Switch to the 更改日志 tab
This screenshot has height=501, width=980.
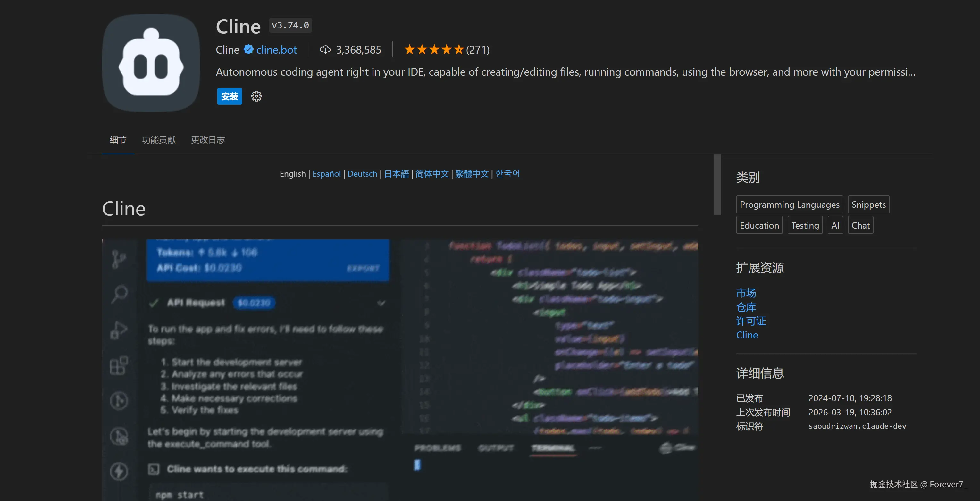tap(208, 140)
